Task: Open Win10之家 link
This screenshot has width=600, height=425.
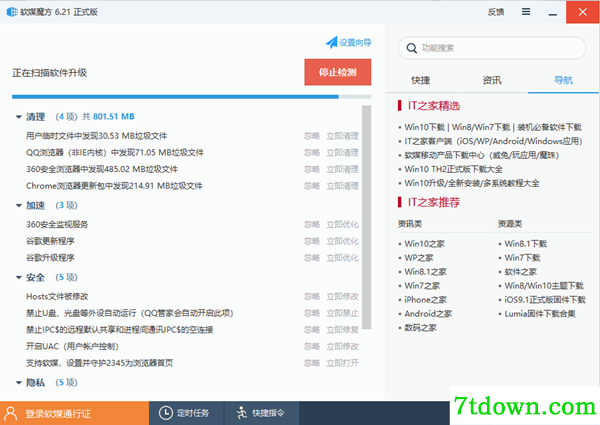Action: 424,244
